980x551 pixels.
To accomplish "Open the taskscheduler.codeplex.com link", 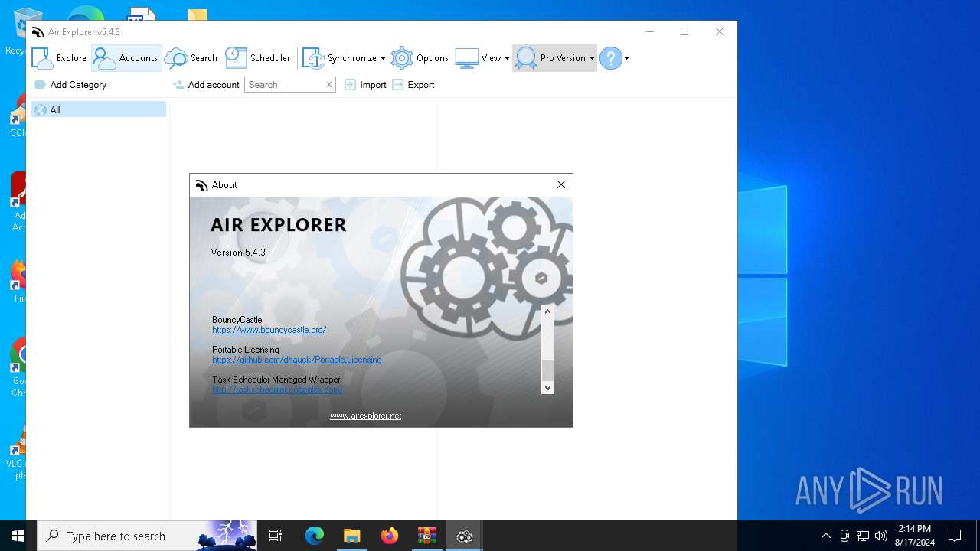I will pos(277,390).
